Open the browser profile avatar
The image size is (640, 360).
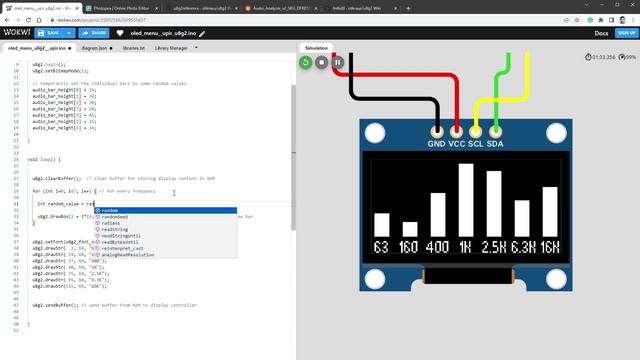622,20
